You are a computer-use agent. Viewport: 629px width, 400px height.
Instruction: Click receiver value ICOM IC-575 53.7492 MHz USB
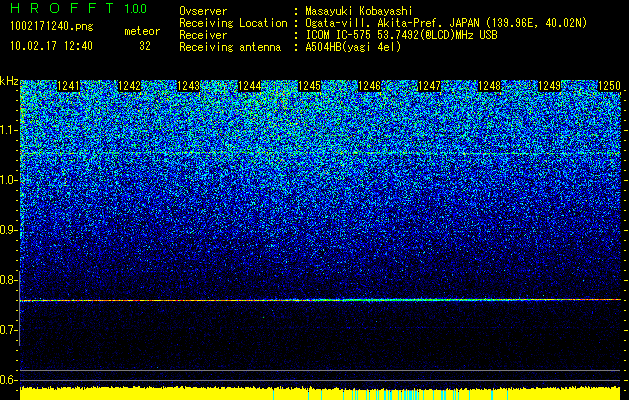pyautogui.click(x=401, y=35)
